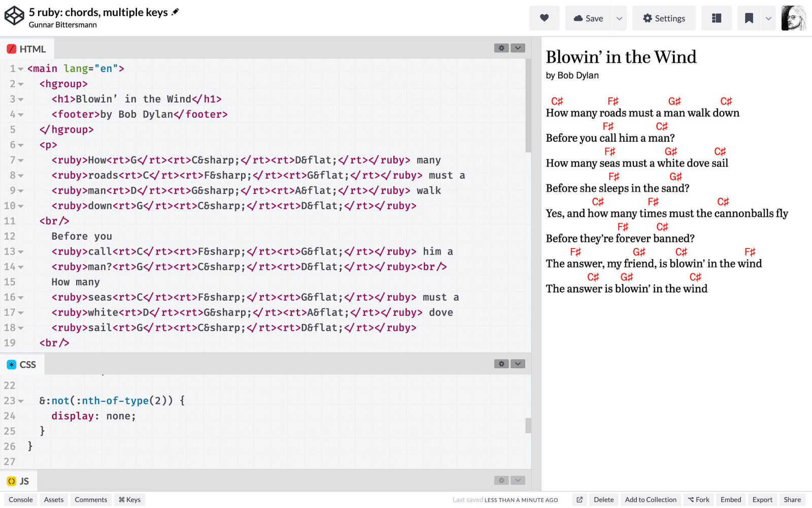Image resolution: width=812 pixels, height=508 pixels.
Task: Click 'Before she sleeps in the sand?' lyric
Action: coord(618,188)
